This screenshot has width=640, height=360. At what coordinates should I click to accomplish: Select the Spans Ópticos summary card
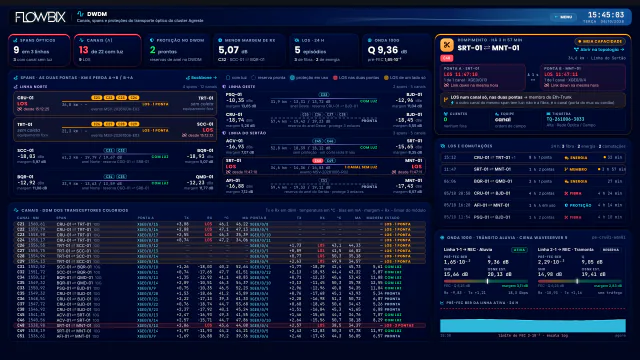[x=39, y=50]
